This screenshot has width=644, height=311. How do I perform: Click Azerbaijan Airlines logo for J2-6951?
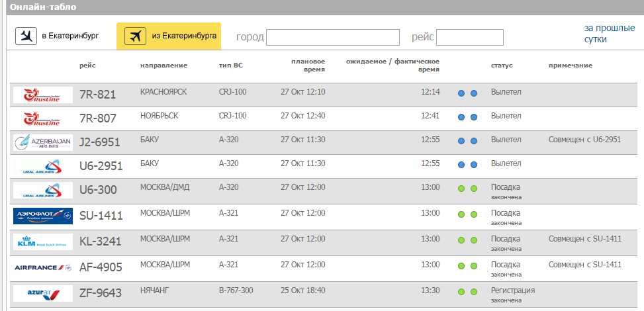tap(42, 142)
